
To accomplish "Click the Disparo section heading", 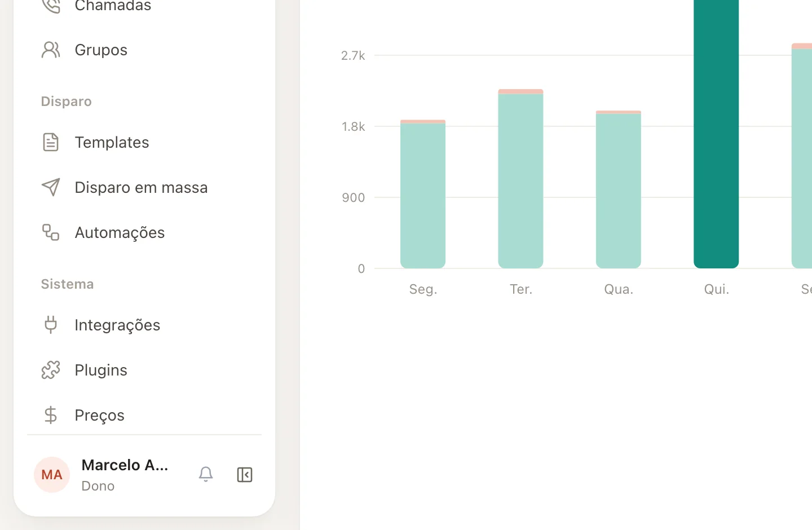I will pos(66,101).
